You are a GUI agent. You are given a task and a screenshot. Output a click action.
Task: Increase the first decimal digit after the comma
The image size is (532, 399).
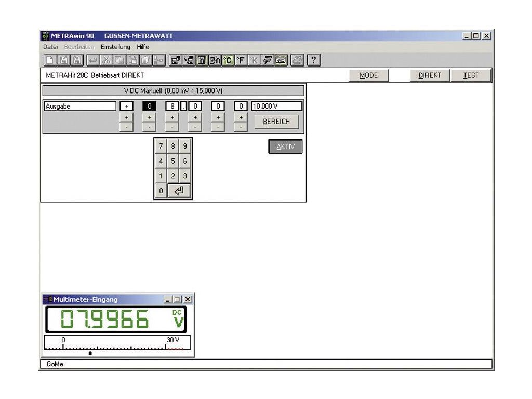195,117
